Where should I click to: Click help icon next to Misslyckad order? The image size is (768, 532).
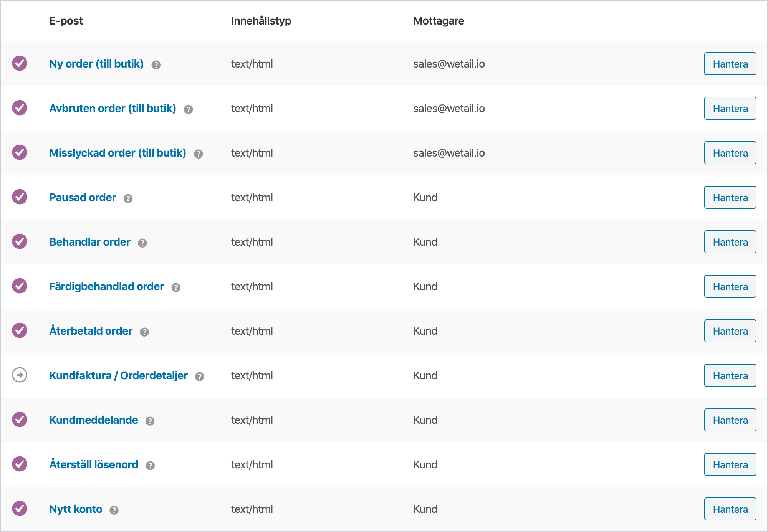coord(198,154)
